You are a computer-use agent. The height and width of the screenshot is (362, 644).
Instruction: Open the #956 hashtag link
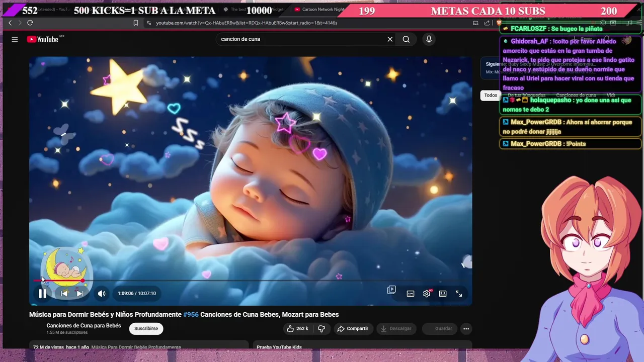tap(191, 314)
